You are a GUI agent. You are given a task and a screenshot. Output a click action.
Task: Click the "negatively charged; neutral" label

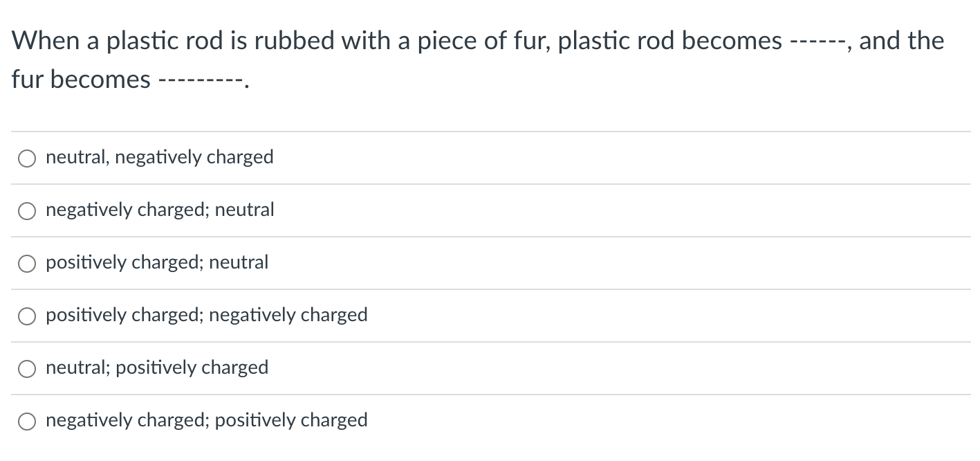tap(160, 210)
